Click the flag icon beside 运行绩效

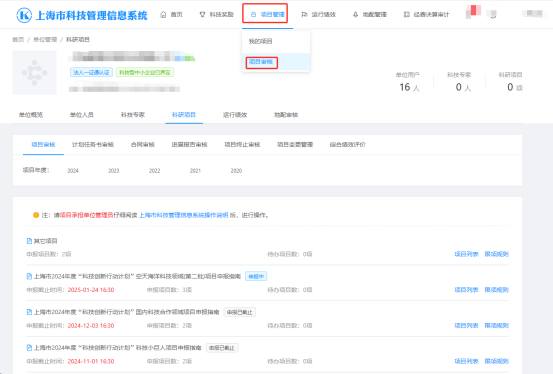pyautogui.click(x=304, y=14)
